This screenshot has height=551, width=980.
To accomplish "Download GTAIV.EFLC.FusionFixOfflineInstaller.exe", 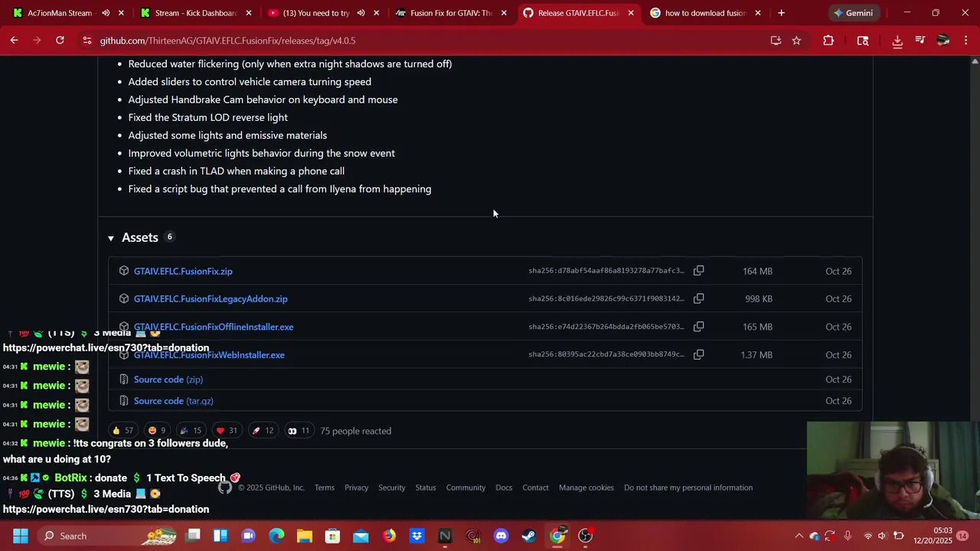I will pos(214,327).
